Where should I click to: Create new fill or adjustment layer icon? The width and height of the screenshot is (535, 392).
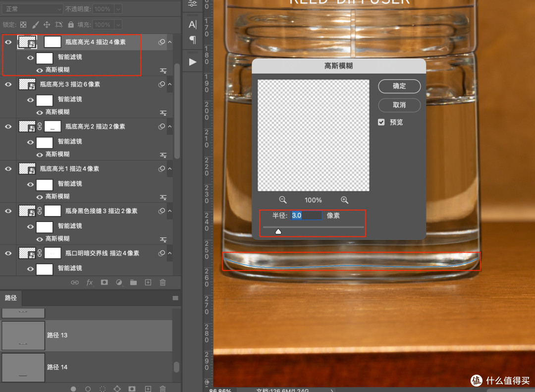click(119, 282)
